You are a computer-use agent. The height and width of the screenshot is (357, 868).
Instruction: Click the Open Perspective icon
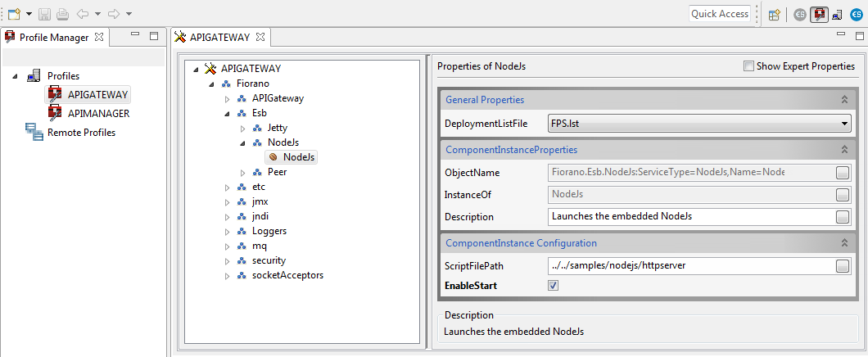[774, 14]
